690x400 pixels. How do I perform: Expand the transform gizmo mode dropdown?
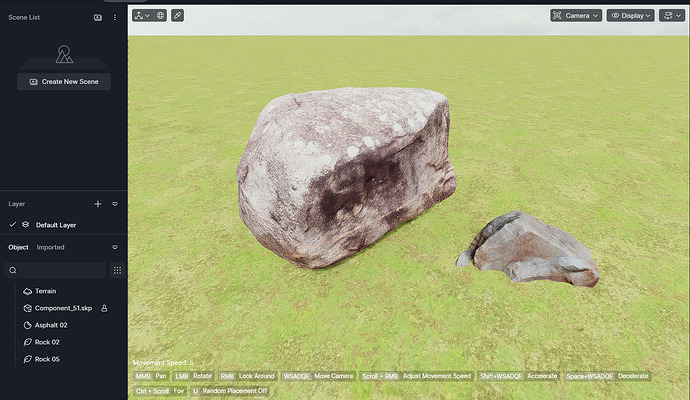[142, 16]
